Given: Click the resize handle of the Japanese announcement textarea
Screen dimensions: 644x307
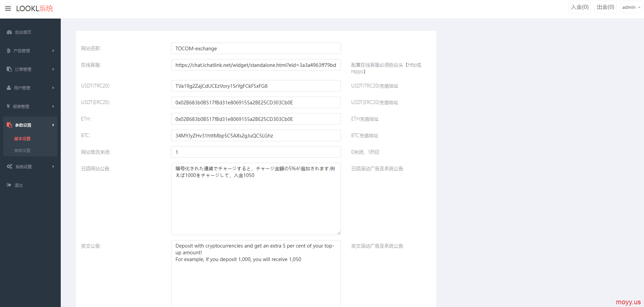Looking at the screenshot, I should click(x=339, y=233).
